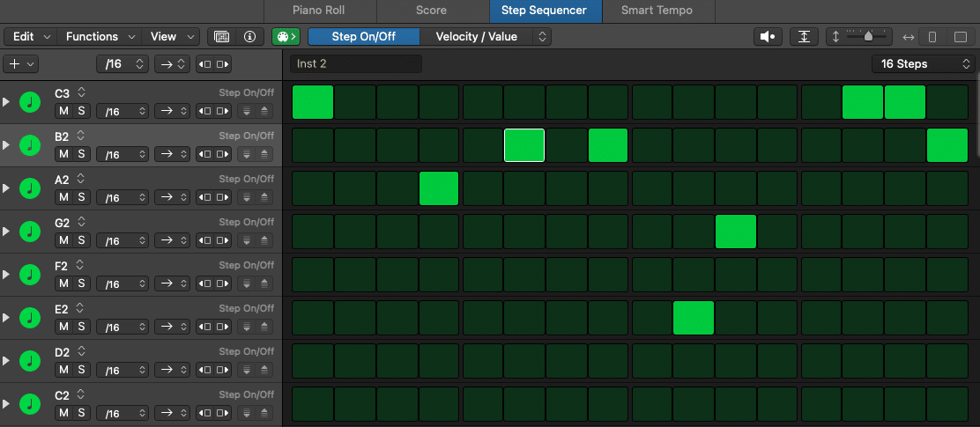The height and width of the screenshot is (427, 980).
Task: Switch to the Smart Tempo tab
Action: click(657, 11)
